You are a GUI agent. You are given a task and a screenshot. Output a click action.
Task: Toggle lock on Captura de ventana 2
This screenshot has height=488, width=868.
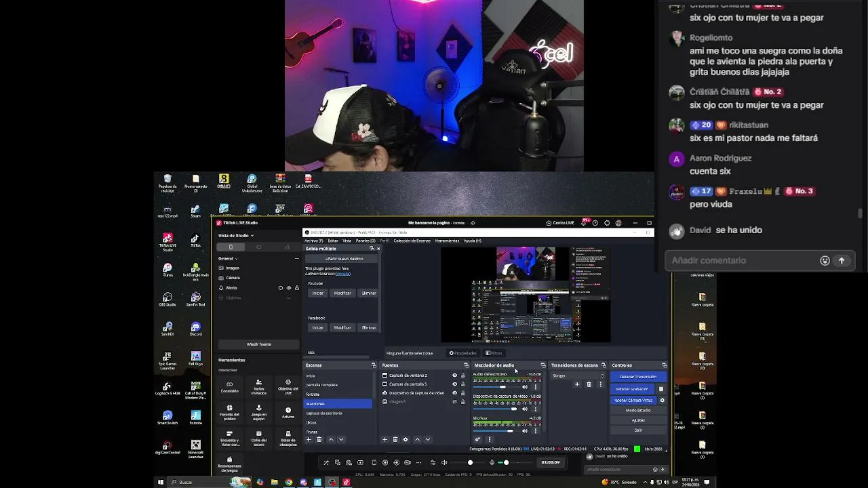(463, 375)
